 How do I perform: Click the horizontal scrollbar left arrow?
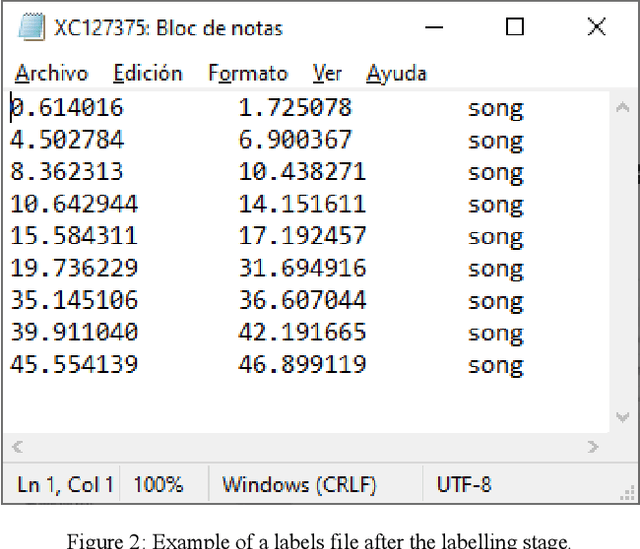(x=17, y=447)
